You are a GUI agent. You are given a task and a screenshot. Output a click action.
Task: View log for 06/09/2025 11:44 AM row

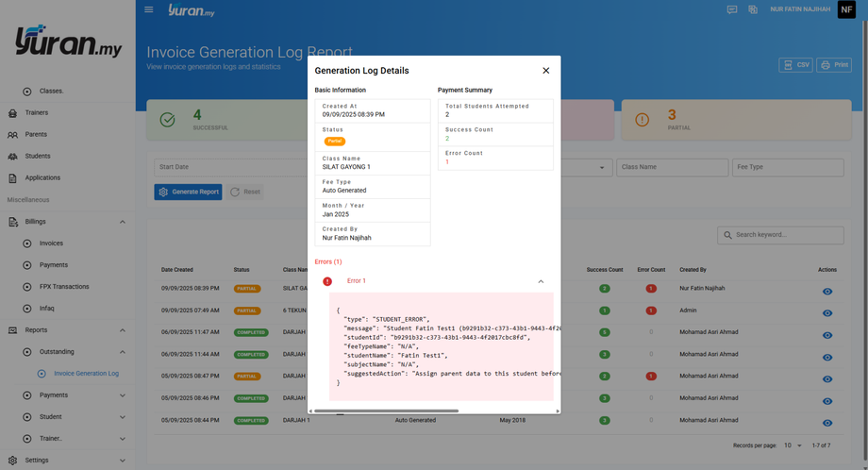[827, 357]
